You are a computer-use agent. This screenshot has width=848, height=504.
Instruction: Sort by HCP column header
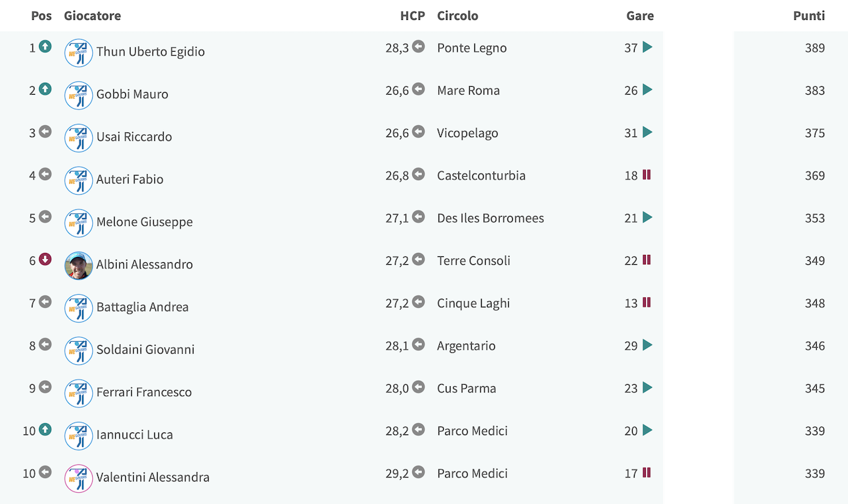point(413,16)
